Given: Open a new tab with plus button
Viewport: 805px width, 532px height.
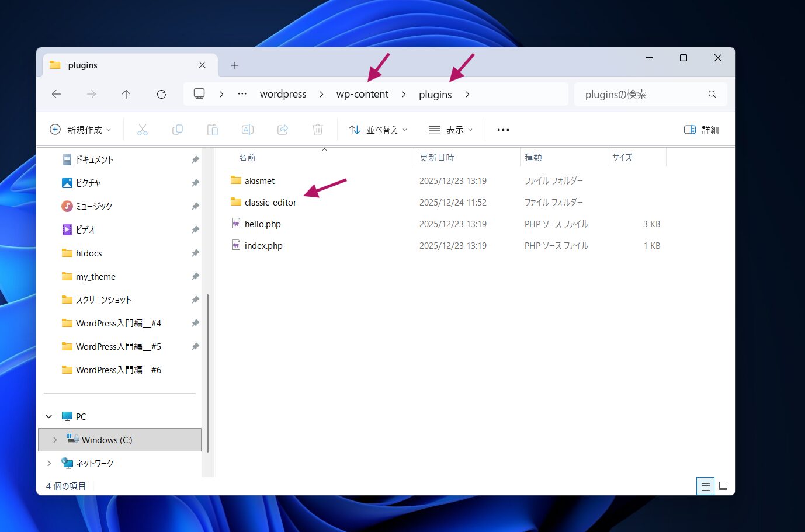Looking at the screenshot, I should point(235,65).
